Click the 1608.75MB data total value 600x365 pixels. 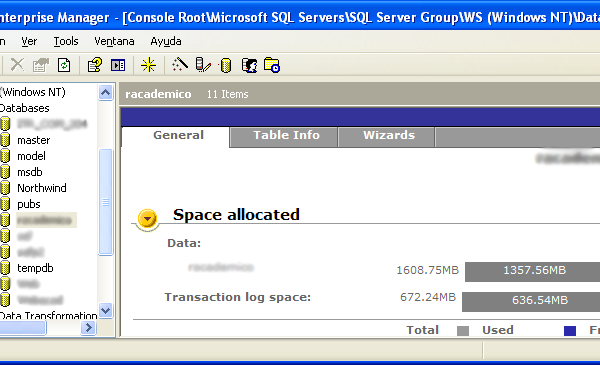[427, 270]
